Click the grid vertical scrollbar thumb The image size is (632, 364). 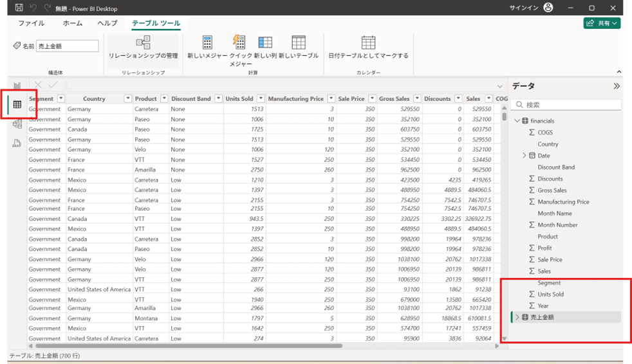click(504, 117)
